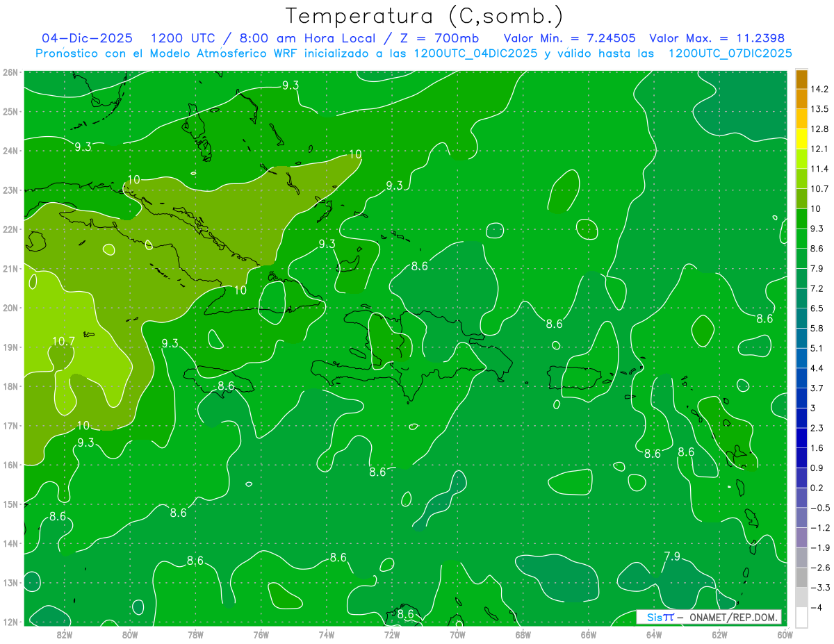Select the date text "04-Dic-2025"

click(88, 38)
